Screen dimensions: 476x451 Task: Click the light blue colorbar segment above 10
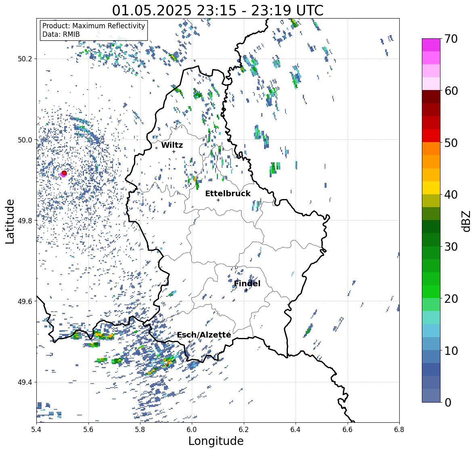click(431, 344)
